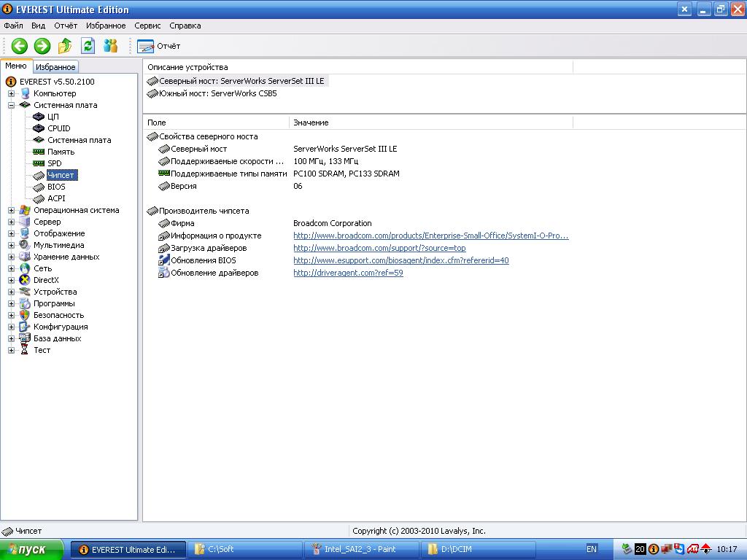Expand the Операционная система node
This screenshot has width=747, height=560.
tap(11, 211)
